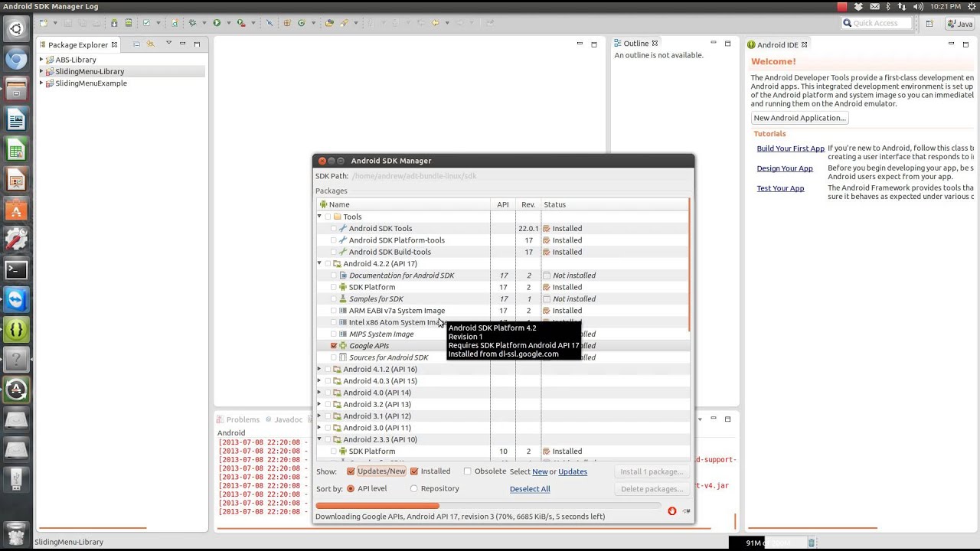Open the Design Your App tutorial link
Screen dimensions: 980x551
[x=785, y=168]
